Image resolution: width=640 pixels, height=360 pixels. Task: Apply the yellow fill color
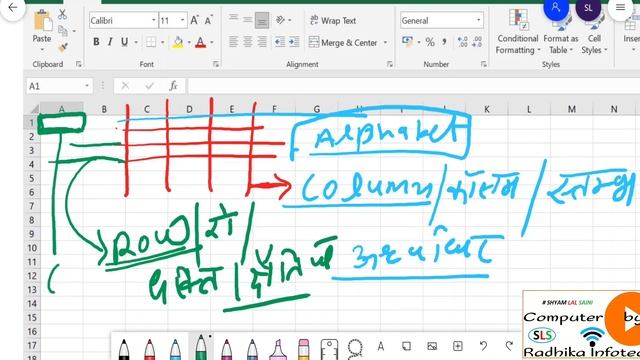(178, 42)
